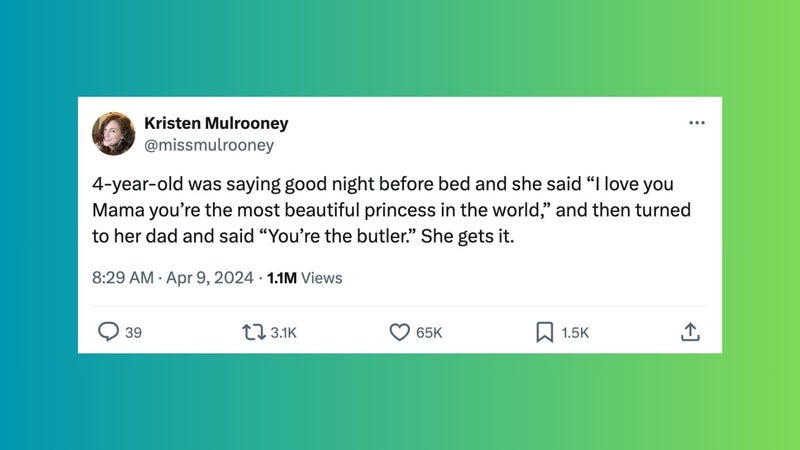
Task: Open the three-dot more options menu
Action: coord(697,124)
